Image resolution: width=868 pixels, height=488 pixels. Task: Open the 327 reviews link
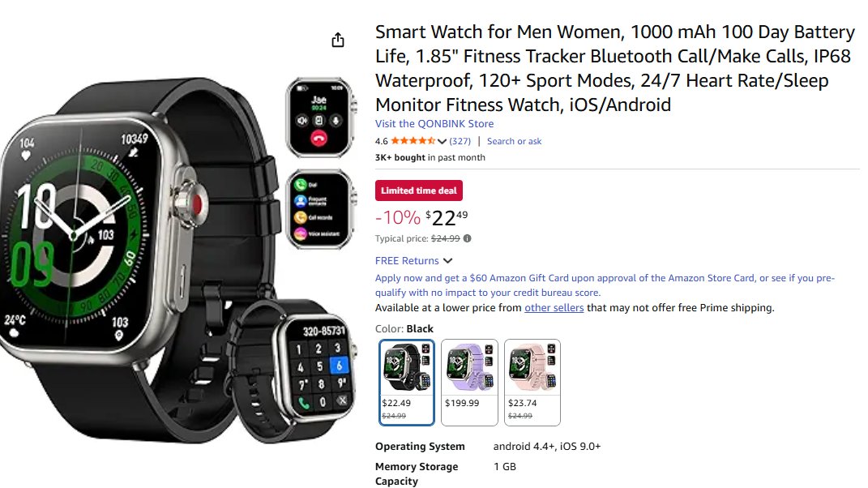click(460, 141)
